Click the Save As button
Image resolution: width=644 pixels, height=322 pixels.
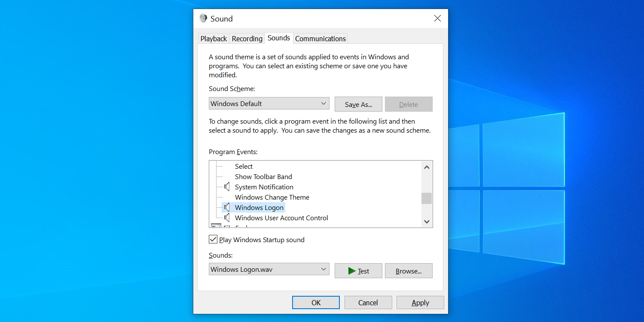tap(358, 104)
